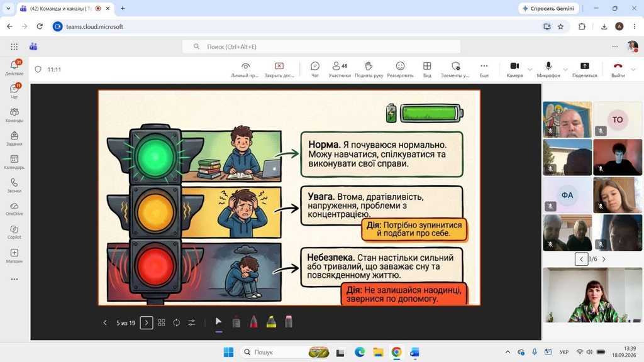Expand the Камера options arrow
644x362 pixels.
(530, 69)
